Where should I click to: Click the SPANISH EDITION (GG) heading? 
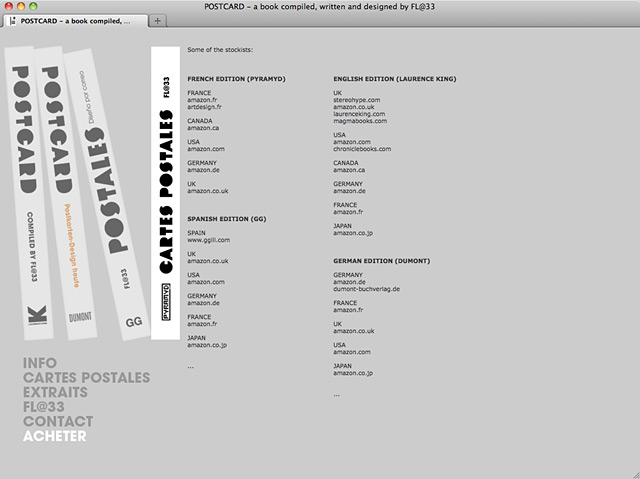(227, 219)
